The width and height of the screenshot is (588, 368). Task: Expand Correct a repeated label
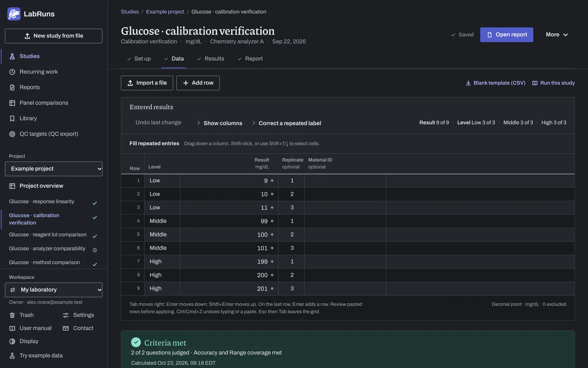286,123
